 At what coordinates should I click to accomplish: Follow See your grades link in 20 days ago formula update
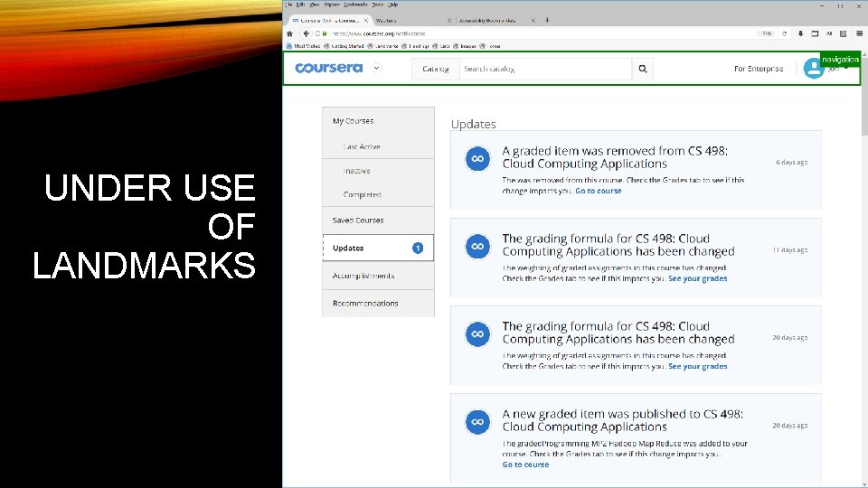[x=697, y=366]
